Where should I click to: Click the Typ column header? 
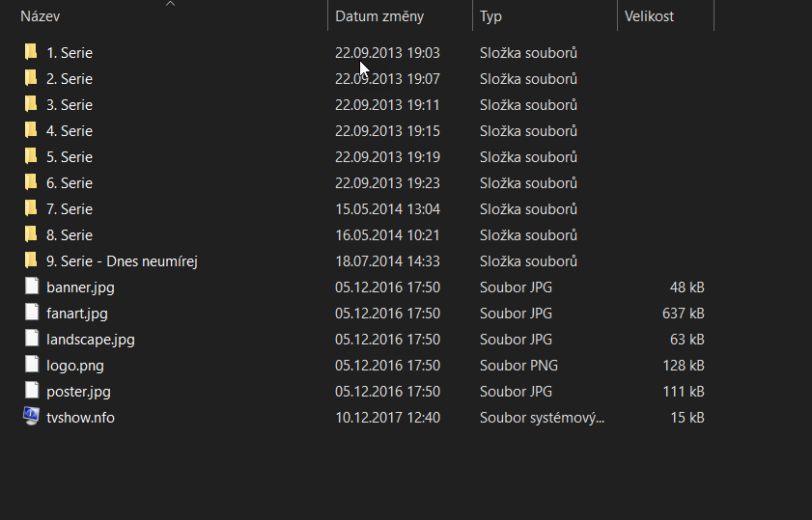tap(490, 16)
